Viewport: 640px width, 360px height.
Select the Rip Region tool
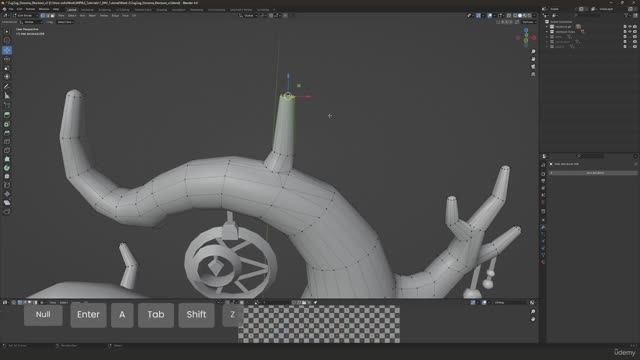7,211
